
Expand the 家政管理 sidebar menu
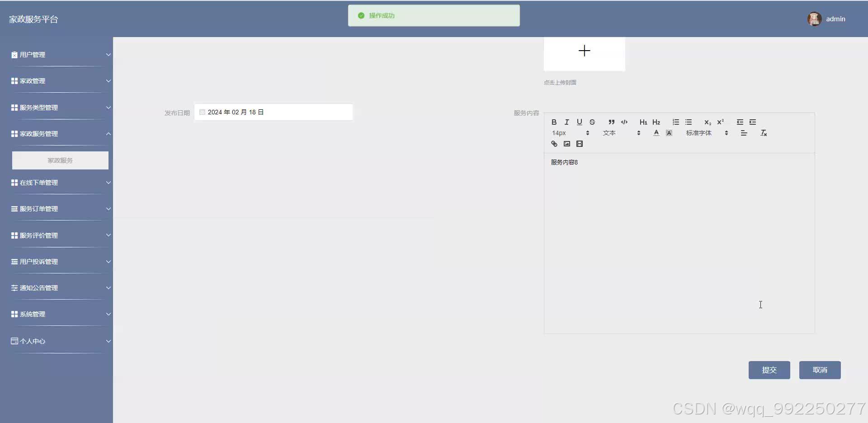pyautogui.click(x=61, y=81)
